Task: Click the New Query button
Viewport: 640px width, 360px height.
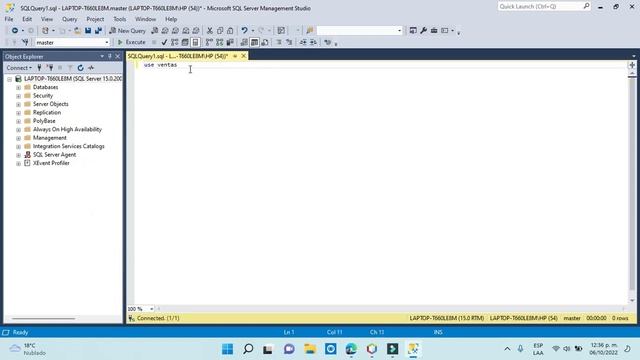Action: pyautogui.click(x=127, y=31)
